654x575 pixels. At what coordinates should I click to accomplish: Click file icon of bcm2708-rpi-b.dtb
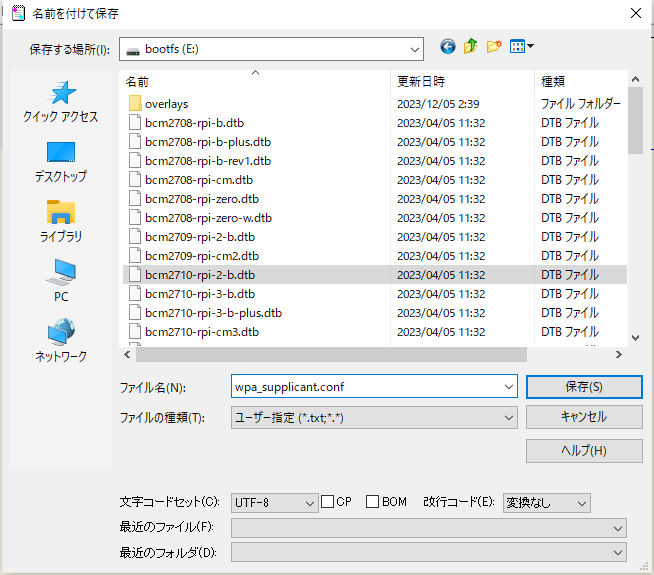click(x=135, y=123)
